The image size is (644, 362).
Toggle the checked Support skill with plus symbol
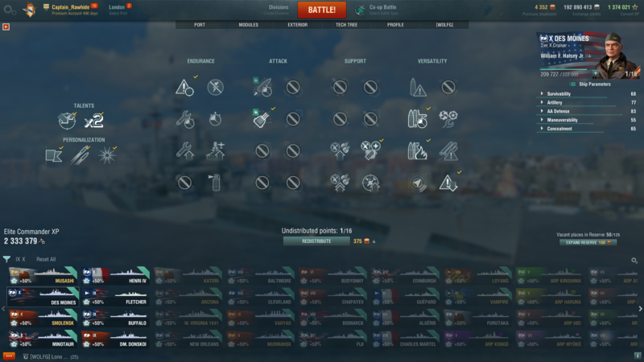[370, 150]
